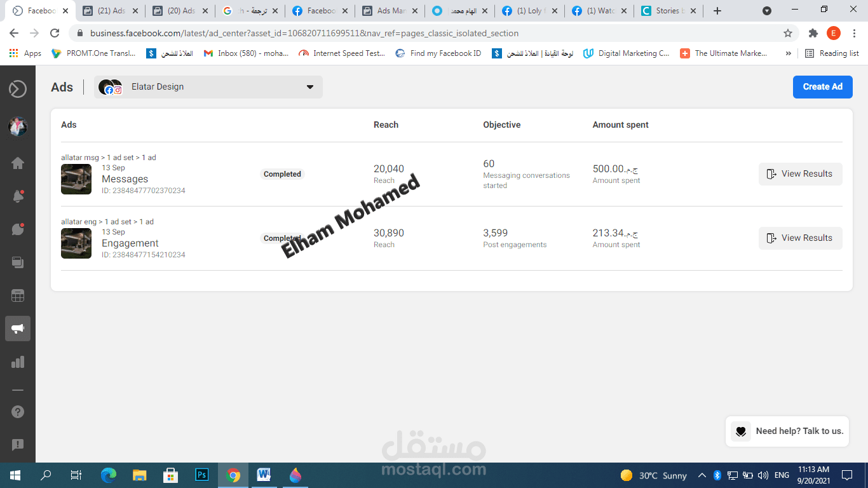Open the PROMT.One Translator bookmark
Image resolution: width=868 pixels, height=488 pixels.
93,53
